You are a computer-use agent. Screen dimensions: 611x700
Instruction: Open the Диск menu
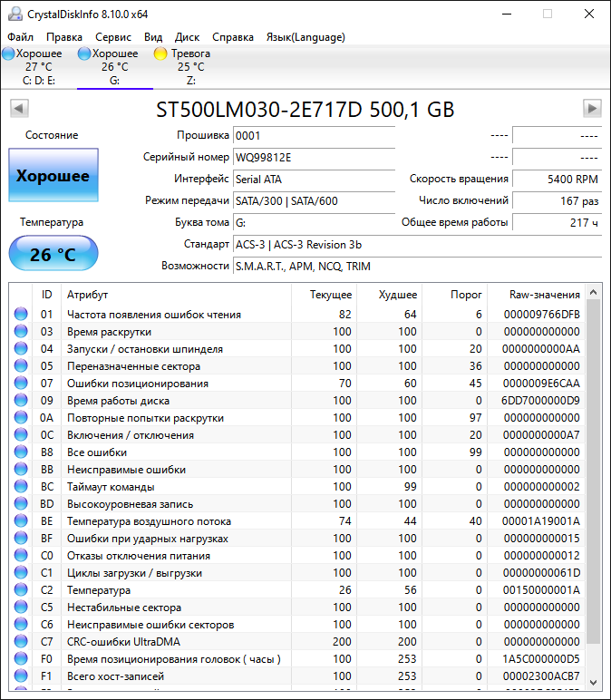pyautogui.click(x=187, y=37)
